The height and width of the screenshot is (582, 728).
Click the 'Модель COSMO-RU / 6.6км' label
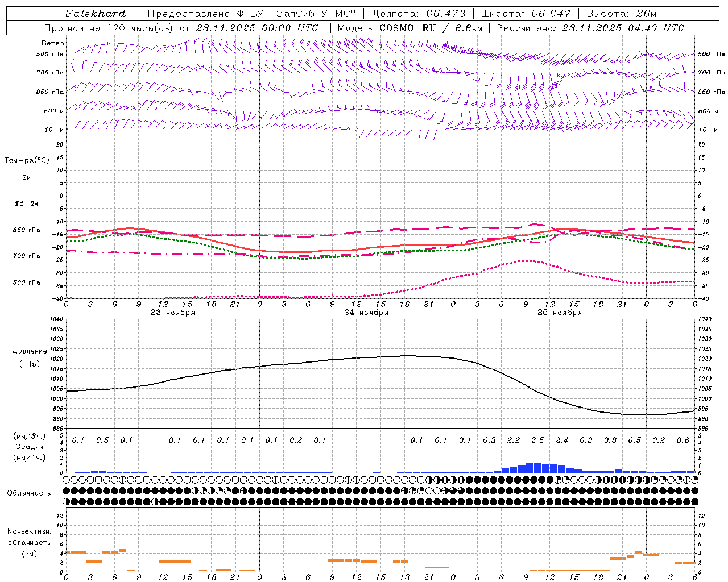[410, 28]
